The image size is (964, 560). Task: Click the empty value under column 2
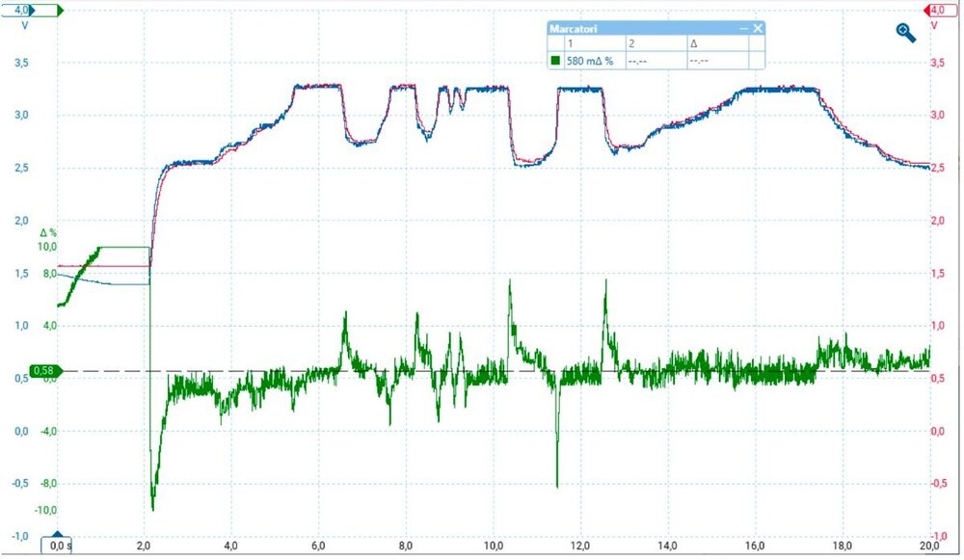pos(637,61)
